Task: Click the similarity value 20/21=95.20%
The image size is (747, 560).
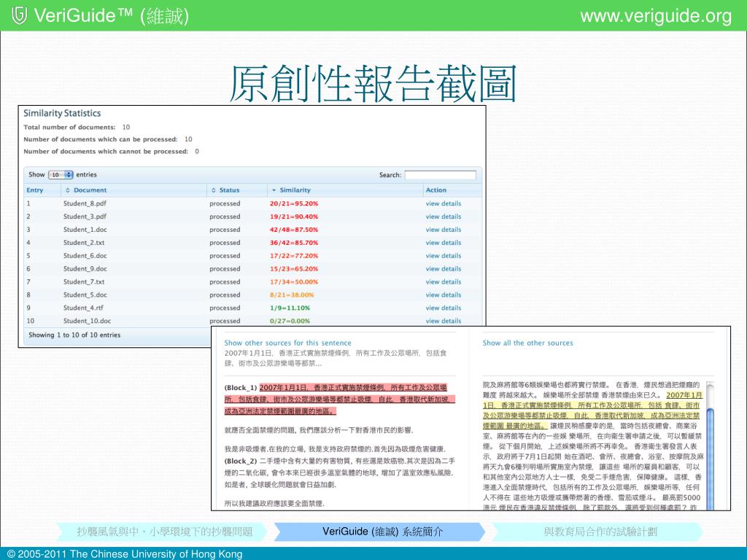Action: 294,203
